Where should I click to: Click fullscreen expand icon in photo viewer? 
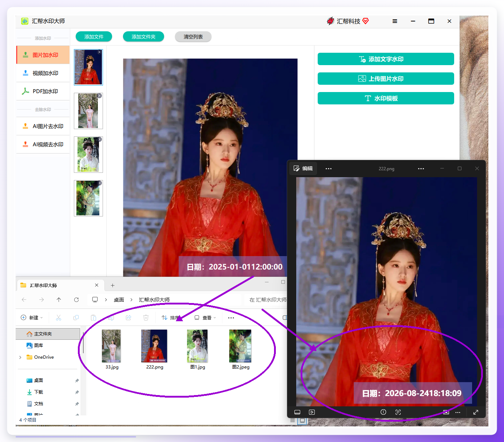click(x=476, y=412)
